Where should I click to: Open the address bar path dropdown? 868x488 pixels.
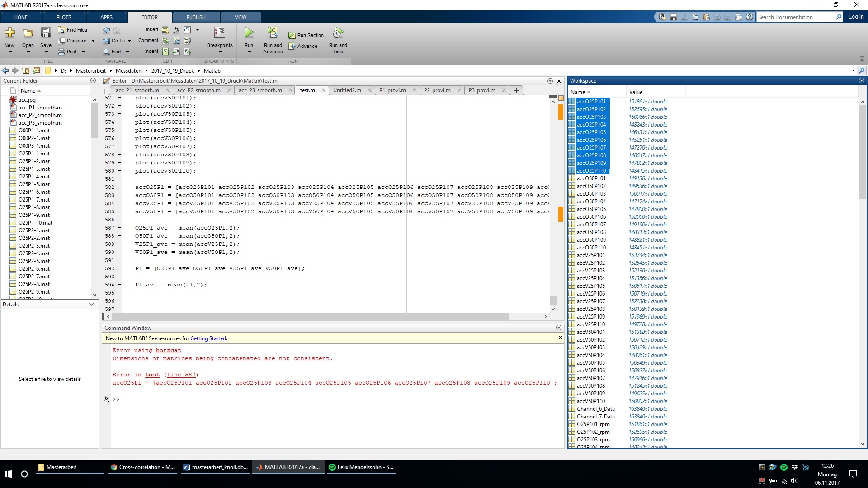tap(853, 71)
